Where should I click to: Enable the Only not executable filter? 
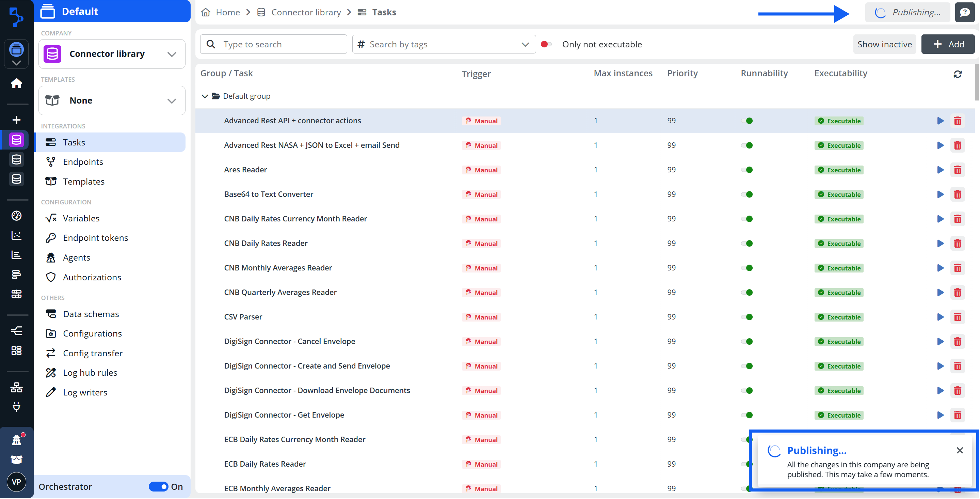[546, 44]
